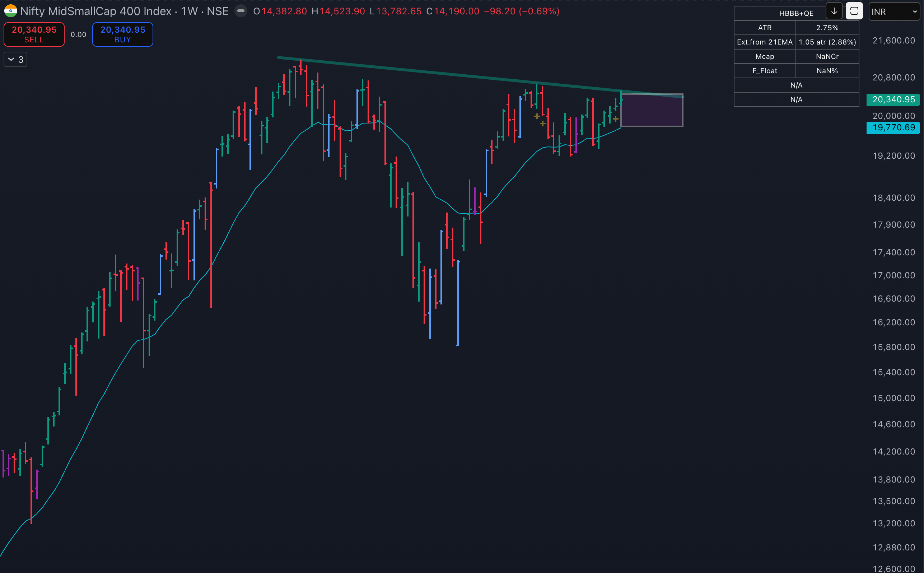Expand the collapsed indicators legend showing 3

point(15,60)
